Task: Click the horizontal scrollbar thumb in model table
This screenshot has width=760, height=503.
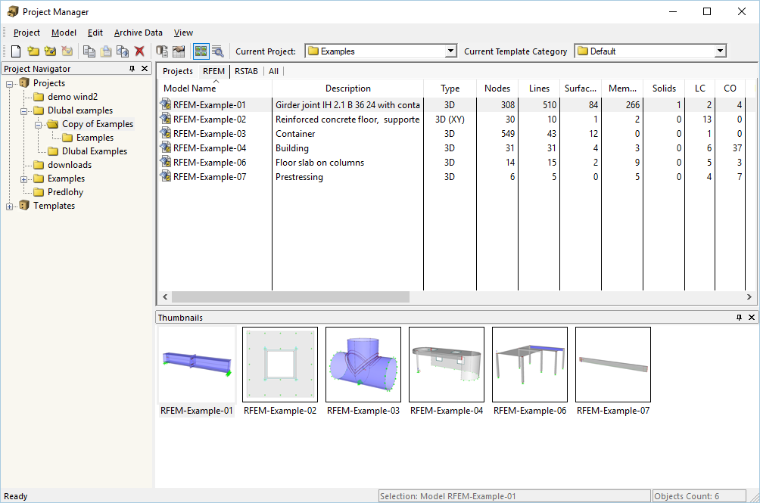Action: (291, 297)
